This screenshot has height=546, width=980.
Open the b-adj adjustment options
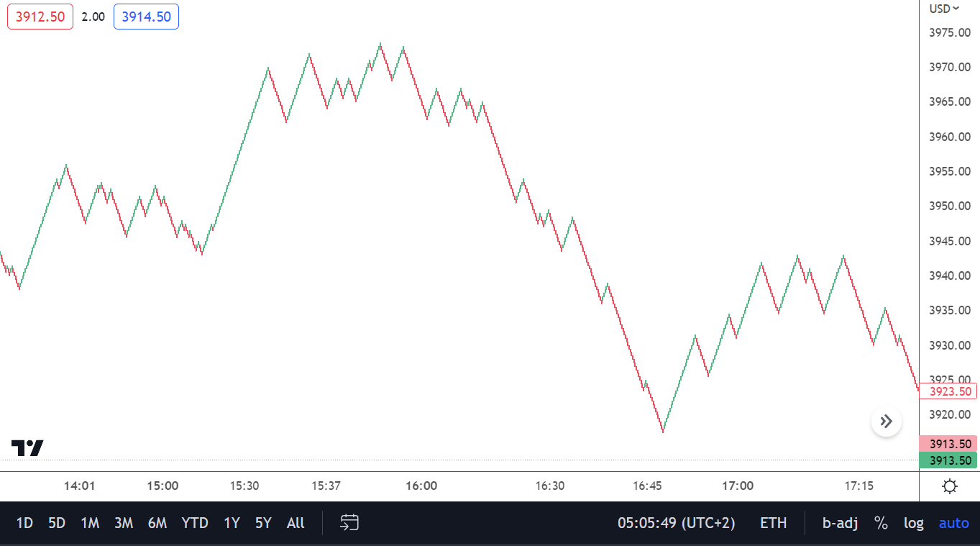840,523
